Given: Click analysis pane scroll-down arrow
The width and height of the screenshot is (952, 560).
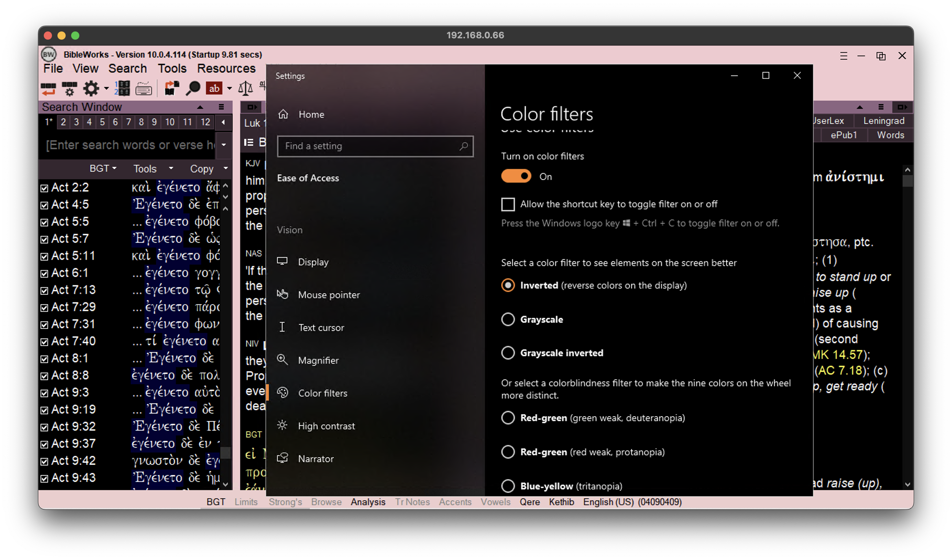Looking at the screenshot, I should [908, 484].
